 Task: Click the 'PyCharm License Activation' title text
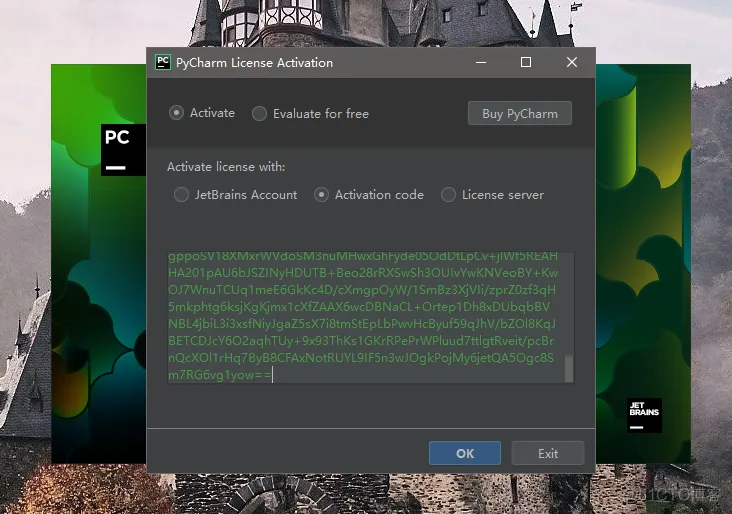tap(254, 63)
